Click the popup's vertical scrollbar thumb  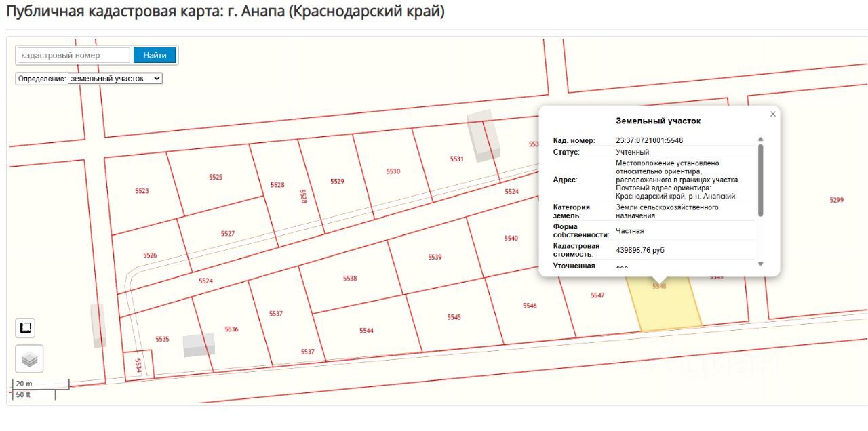[760, 180]
